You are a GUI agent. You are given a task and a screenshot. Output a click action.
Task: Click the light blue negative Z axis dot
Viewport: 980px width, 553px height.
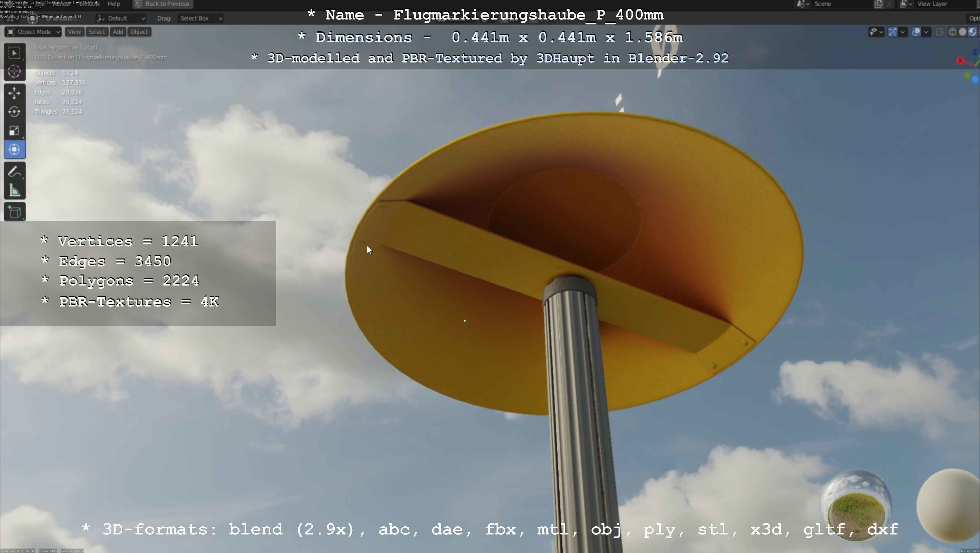coord(975,79)
